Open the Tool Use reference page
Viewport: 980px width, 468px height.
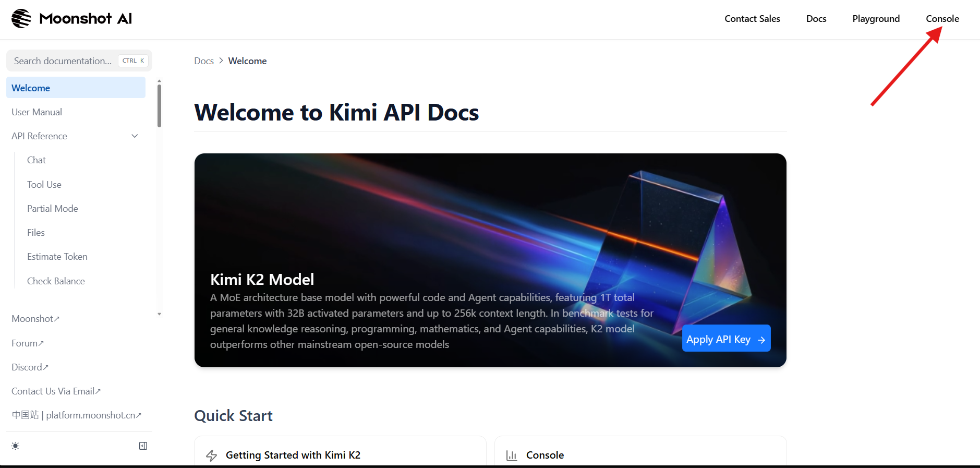(x=44, y=185)
